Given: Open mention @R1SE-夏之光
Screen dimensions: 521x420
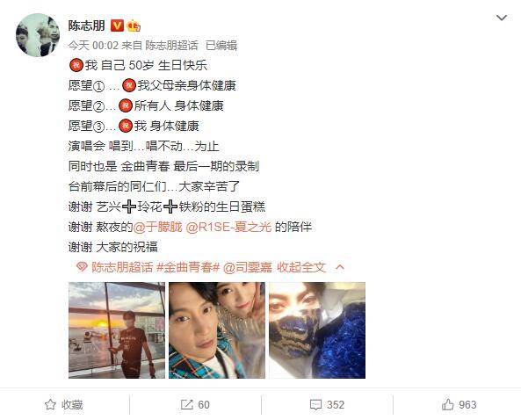Looking at the screenshot, I should (228, 227).
